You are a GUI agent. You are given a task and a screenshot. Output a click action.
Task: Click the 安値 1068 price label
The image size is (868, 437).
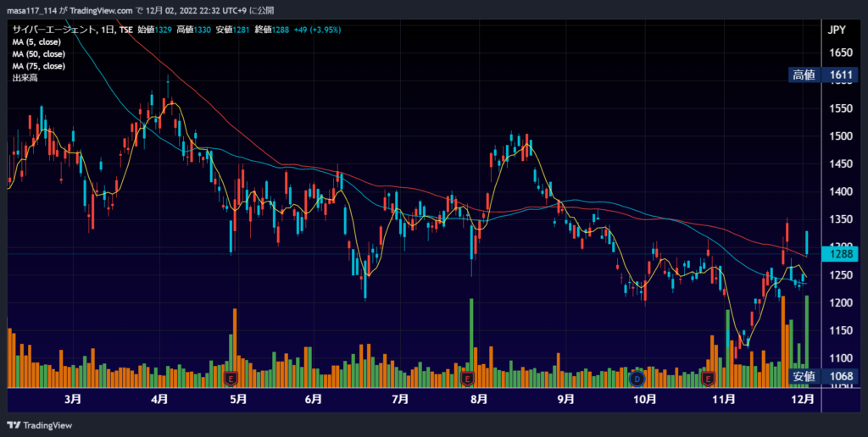823,377
